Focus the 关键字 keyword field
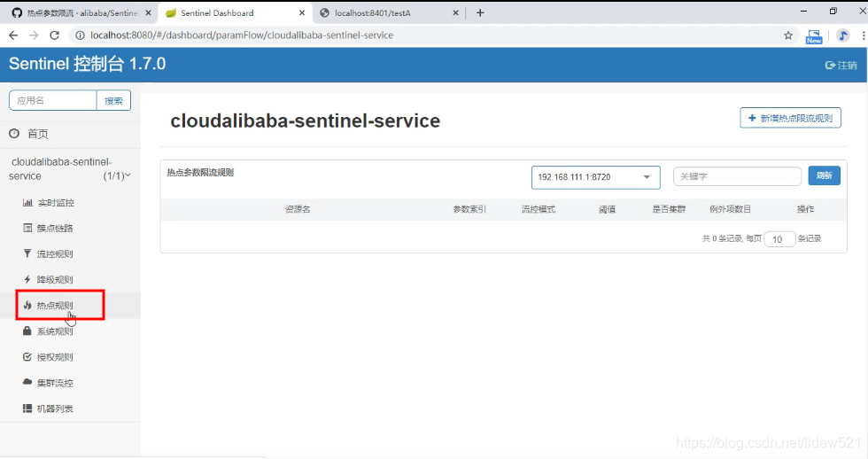Image resolution: width=868 pixels, height=459 pixels. coord(737,176)
